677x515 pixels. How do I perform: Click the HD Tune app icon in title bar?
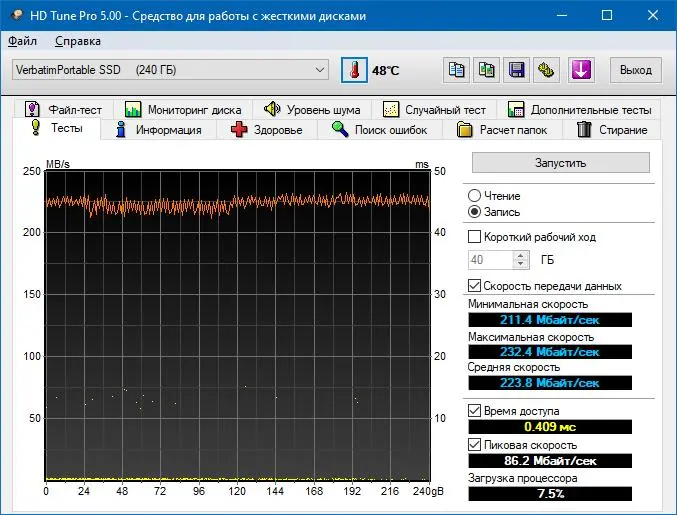[x=17, y=16]
